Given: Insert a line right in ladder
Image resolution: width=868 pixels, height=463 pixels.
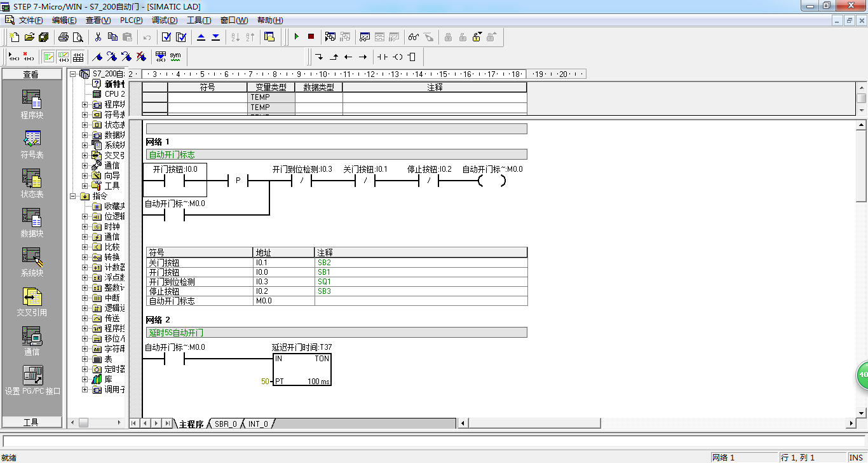Looking at the screenshot, I should coord(363,57).
